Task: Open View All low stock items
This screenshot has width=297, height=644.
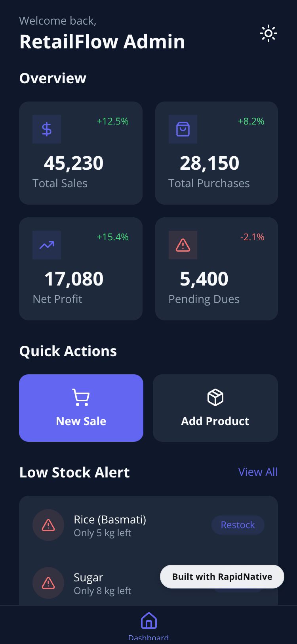Action: click(x=258, y=472)
